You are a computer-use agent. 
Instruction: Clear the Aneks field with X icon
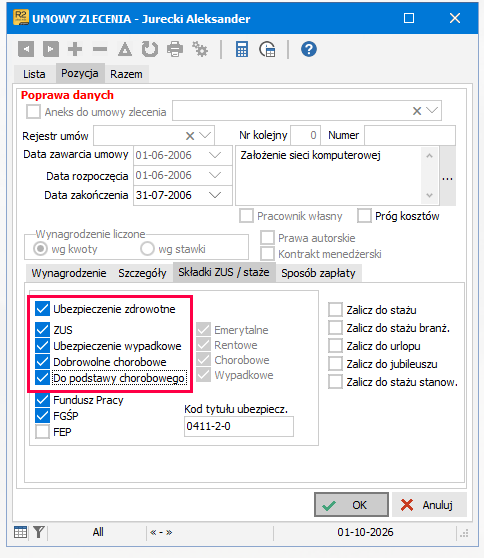point(417,111)
